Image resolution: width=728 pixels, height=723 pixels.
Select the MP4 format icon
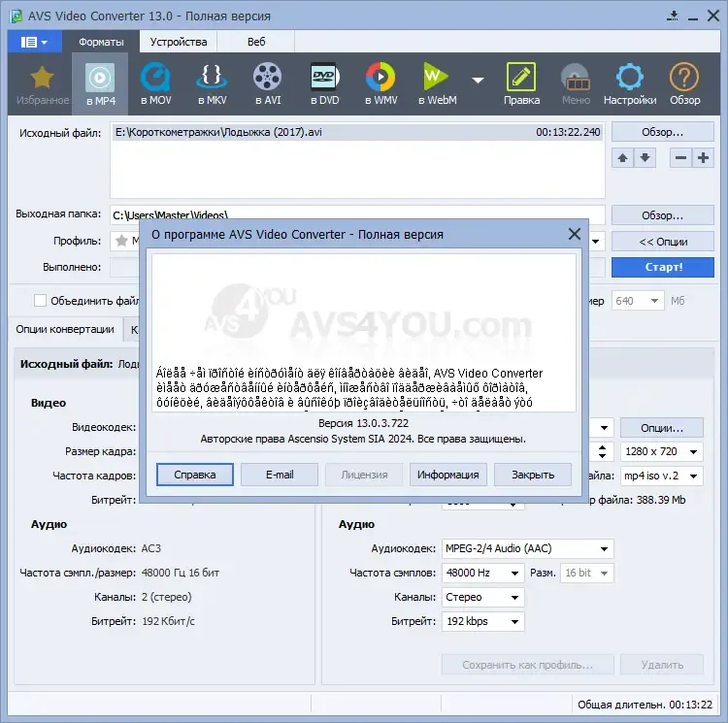pos(100,84)
